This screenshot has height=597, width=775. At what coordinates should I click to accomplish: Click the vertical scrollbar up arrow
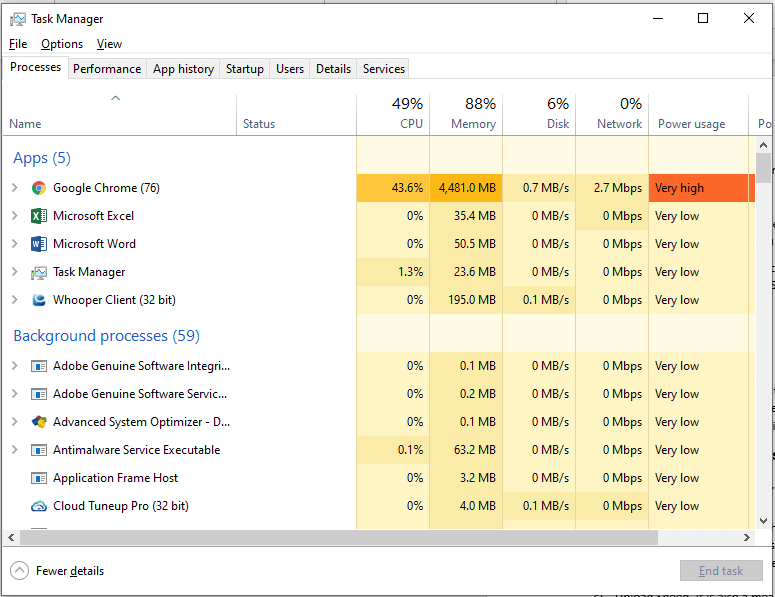(x=763, y=145)
